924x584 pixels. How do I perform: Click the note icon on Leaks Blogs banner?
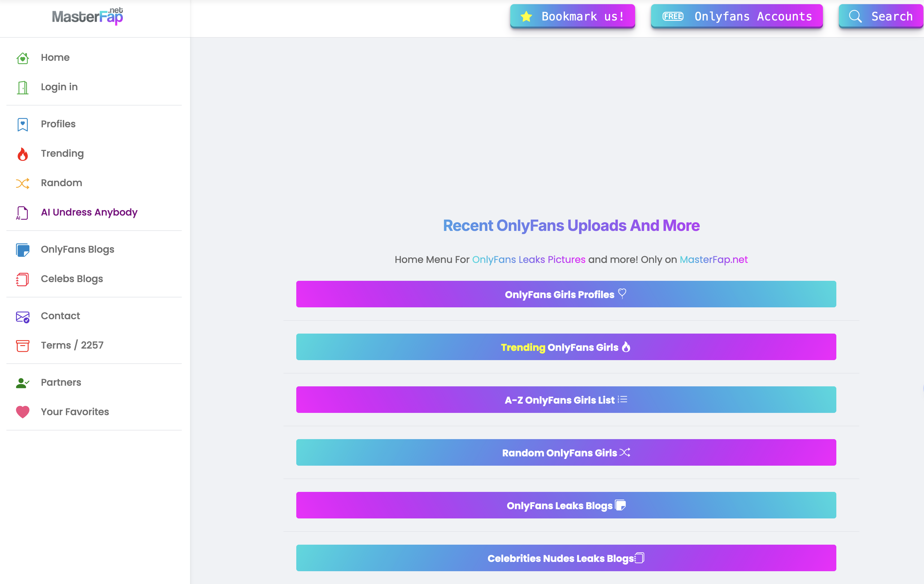620,505
